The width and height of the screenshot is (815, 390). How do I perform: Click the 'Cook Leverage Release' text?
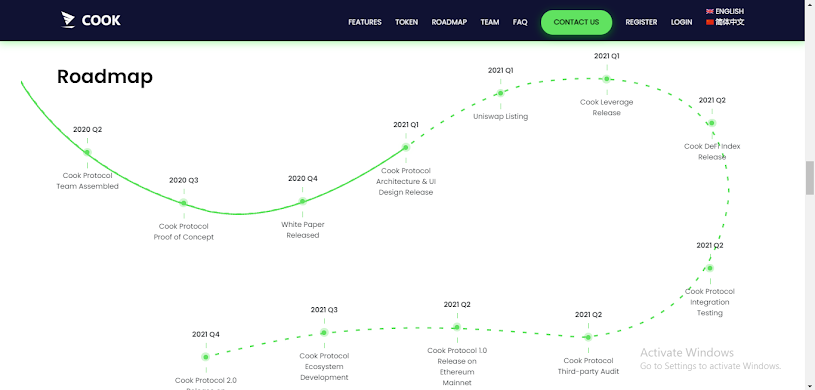point(607,108)
